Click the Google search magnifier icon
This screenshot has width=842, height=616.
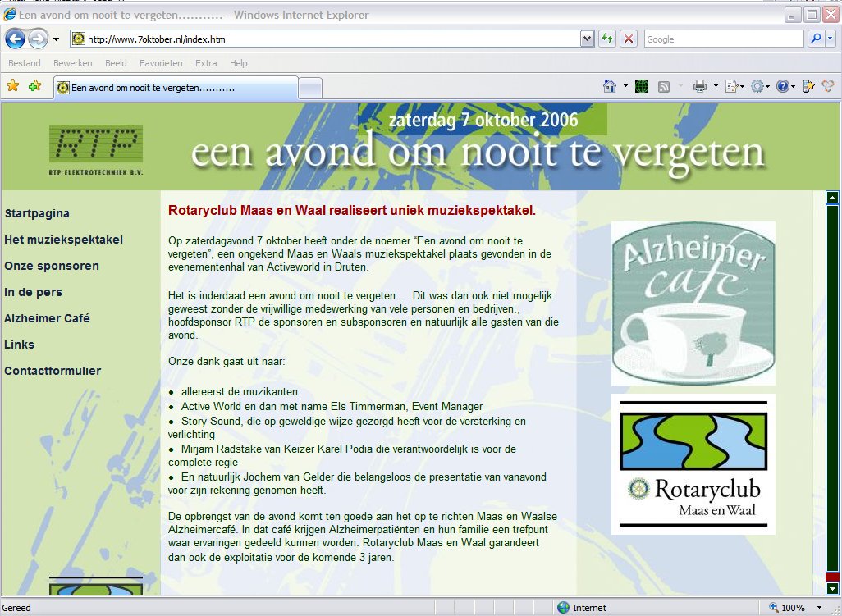pyautogui.click(x=816, y=39)
